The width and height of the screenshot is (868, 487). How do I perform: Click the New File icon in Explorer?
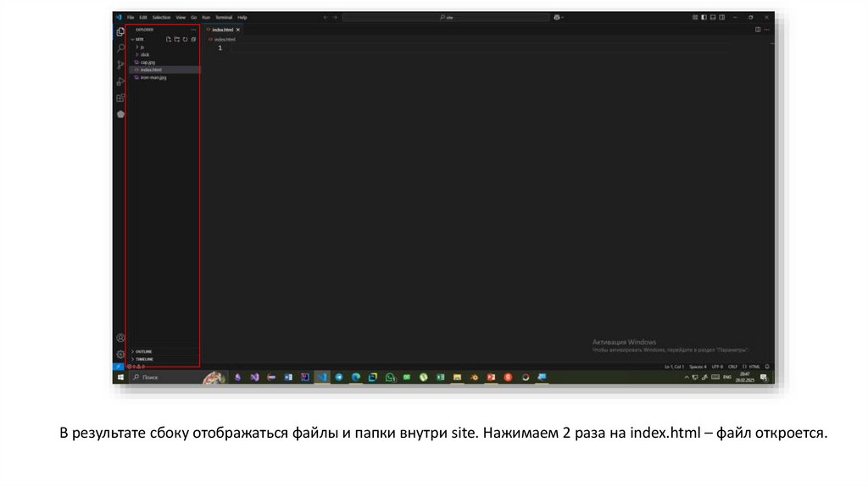[x=169, y=39]
